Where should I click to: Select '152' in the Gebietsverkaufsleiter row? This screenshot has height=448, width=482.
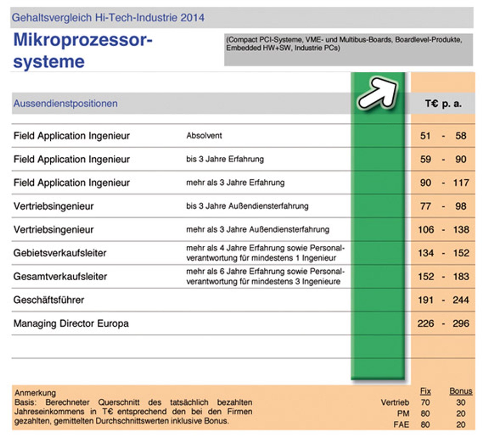point(461,253)
